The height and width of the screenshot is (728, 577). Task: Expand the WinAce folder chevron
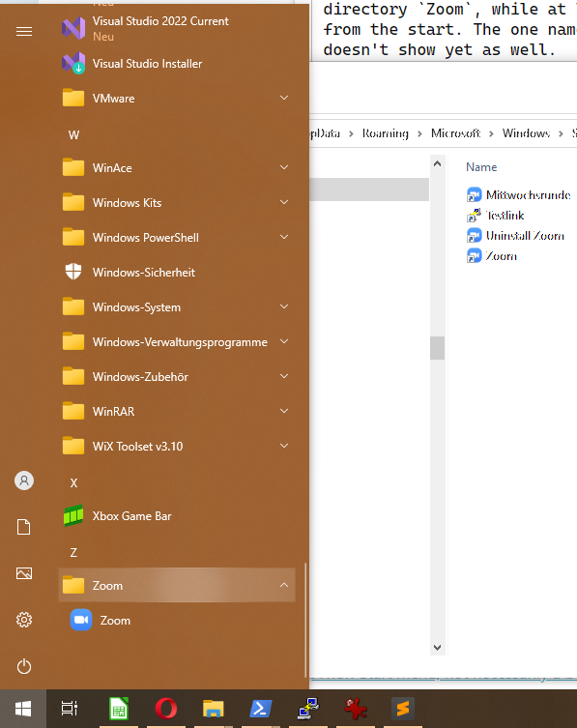(x=284, y=167)
